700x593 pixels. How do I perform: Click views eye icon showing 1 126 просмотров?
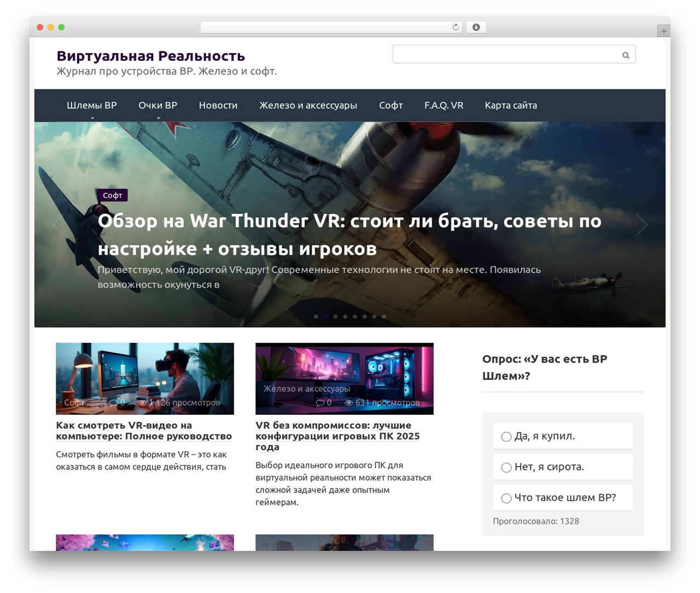pos(142,403)
